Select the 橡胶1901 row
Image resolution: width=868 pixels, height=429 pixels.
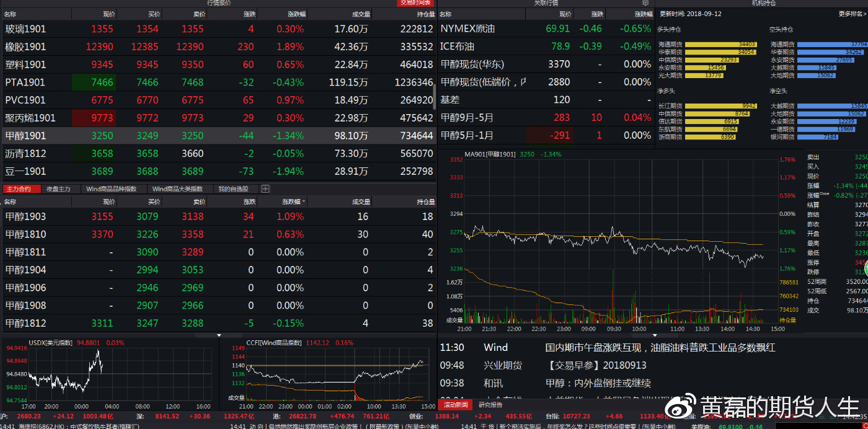point(218,46)
